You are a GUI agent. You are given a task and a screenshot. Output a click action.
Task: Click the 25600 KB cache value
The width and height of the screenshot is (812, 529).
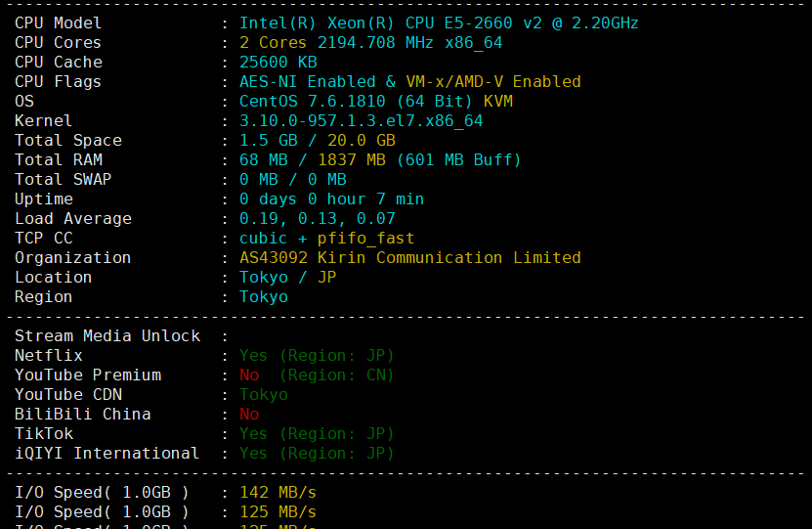pos(278,63)
